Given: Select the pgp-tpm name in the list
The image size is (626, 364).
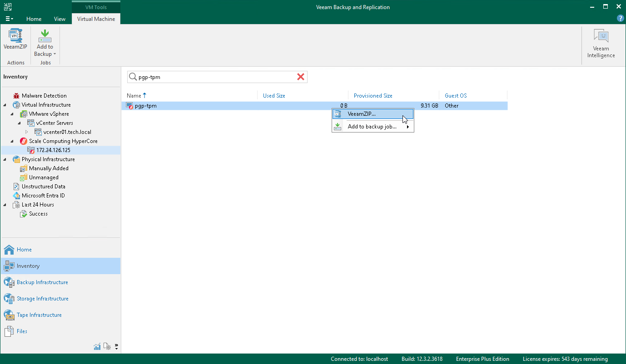Looking at the screenshot, I should 146,106.
